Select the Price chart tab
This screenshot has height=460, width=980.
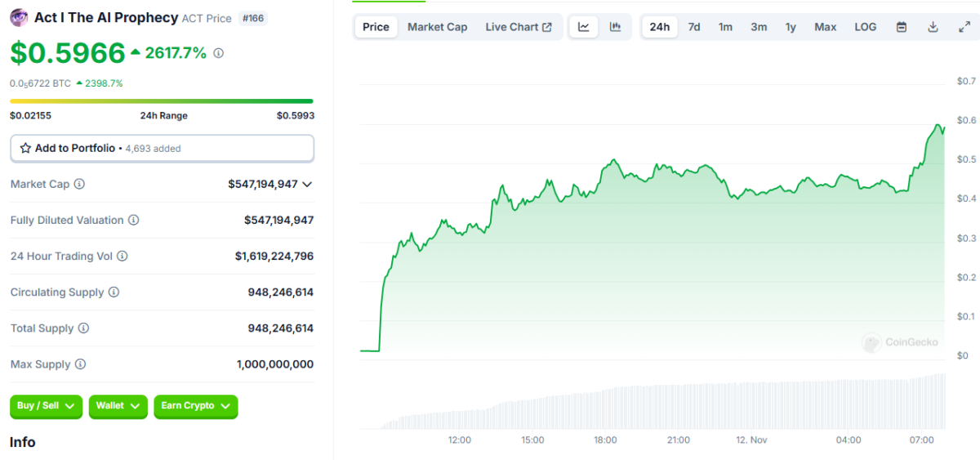pos(376,27)
